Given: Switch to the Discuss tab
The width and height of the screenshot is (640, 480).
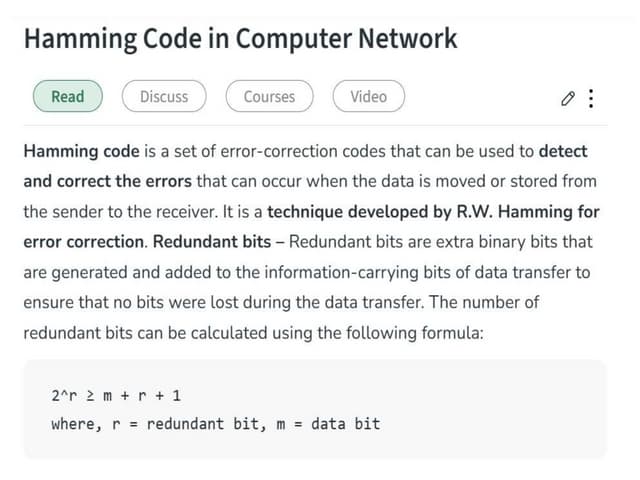Looking at the screenshot, I should click(x=164, y=97).
